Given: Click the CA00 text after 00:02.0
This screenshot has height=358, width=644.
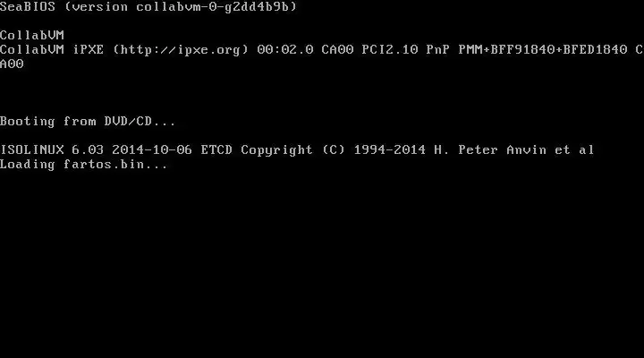Looking at the screenshot, I should tap(337, 50).
